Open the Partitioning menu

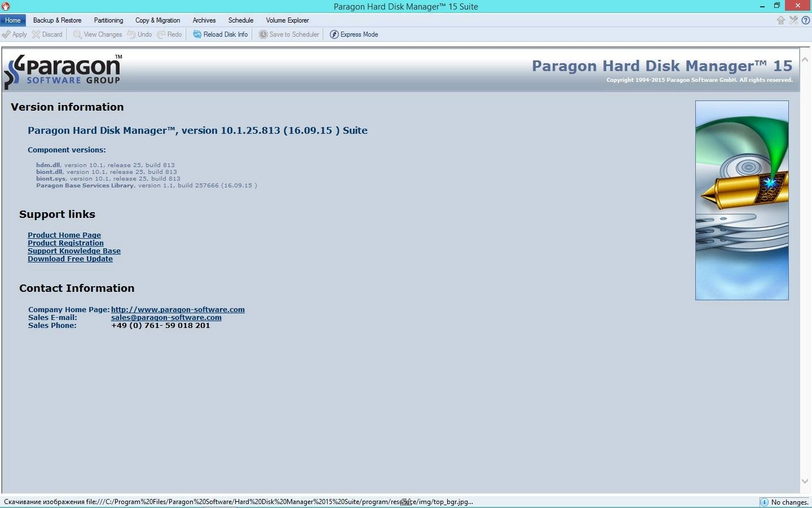108,20
